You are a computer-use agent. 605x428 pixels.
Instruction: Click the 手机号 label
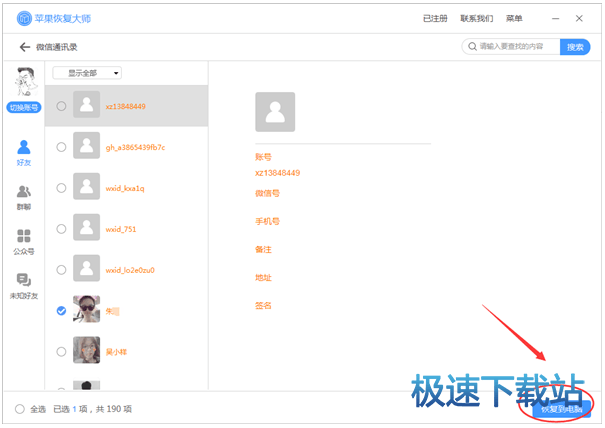tap(267, 222)
